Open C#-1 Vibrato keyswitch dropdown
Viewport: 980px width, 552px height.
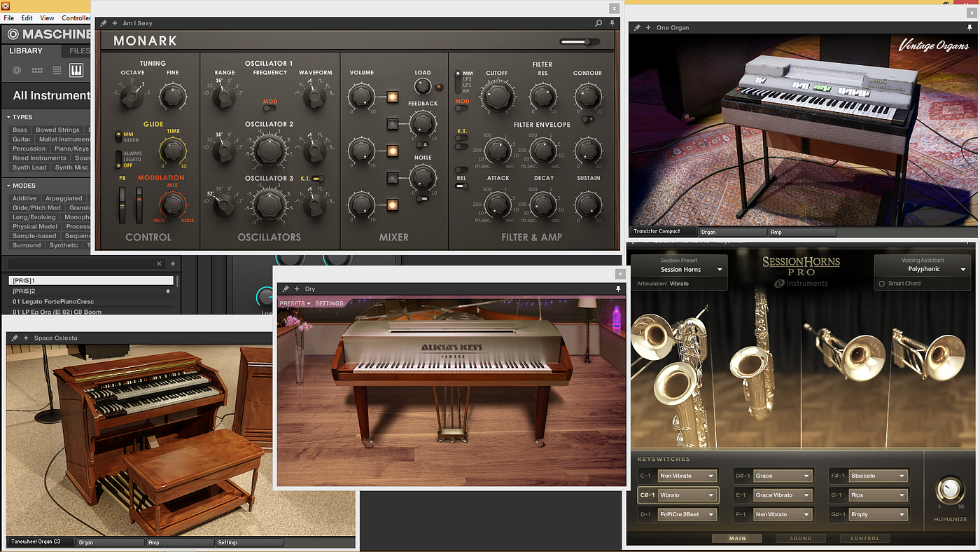tap(687, 495)
